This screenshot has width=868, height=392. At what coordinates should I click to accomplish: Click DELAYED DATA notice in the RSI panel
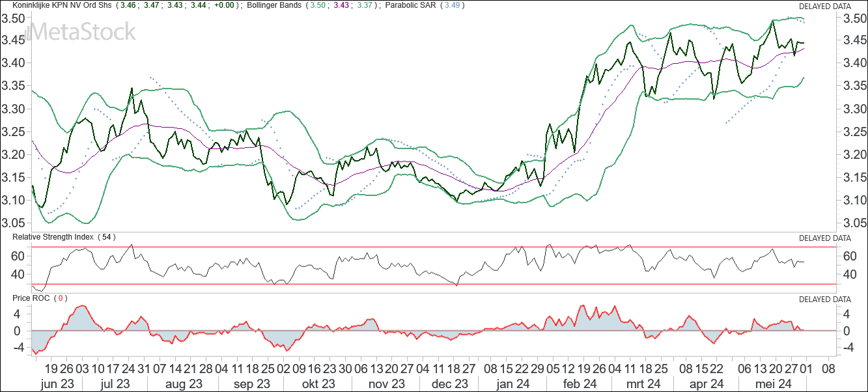coord(824,238)
